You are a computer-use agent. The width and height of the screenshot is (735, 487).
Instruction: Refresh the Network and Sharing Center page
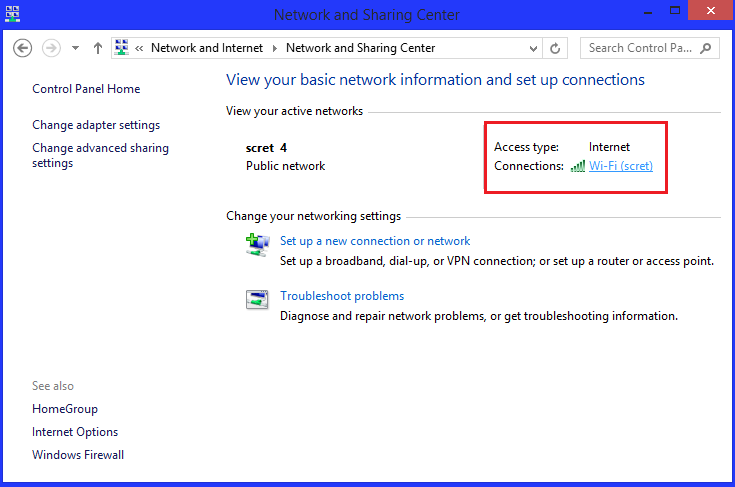(x=555, y=48)
